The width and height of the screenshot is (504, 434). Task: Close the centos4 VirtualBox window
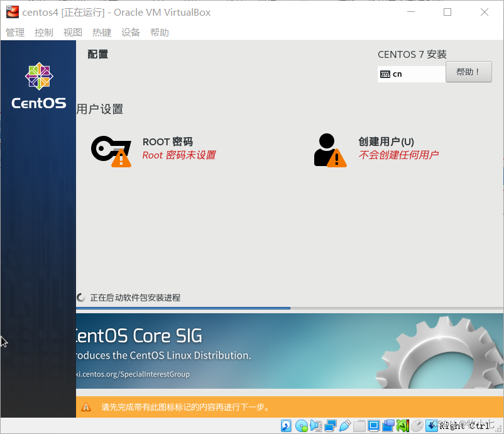[x=485, y=12]
